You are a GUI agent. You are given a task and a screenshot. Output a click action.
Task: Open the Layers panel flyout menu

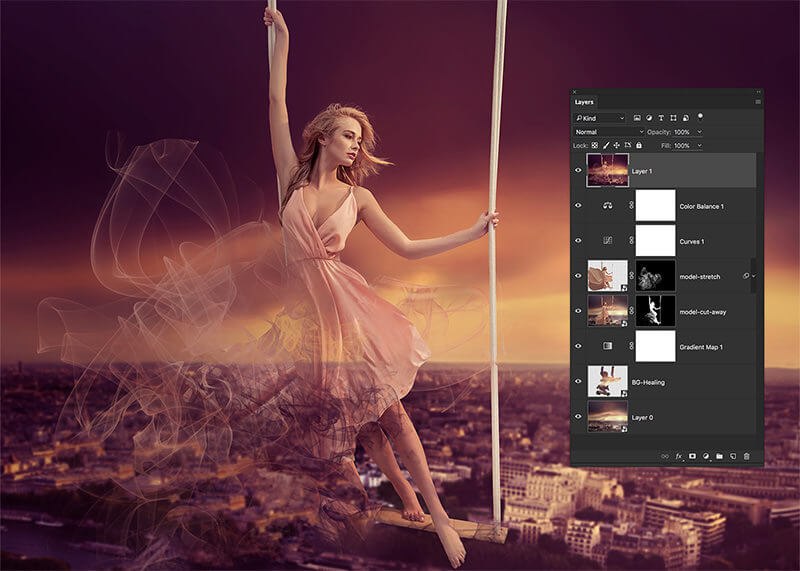757,102
